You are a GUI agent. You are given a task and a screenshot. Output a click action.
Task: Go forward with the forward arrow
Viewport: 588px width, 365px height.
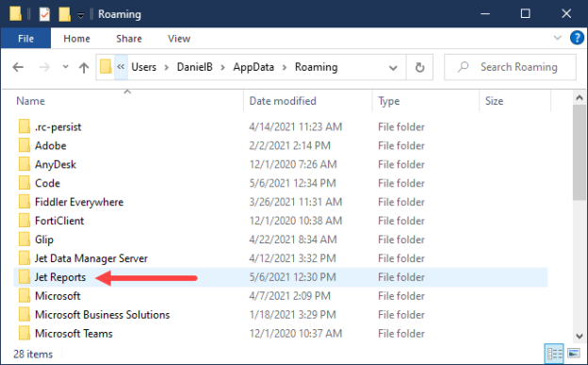pyautogui.click(x=44, y=67)
